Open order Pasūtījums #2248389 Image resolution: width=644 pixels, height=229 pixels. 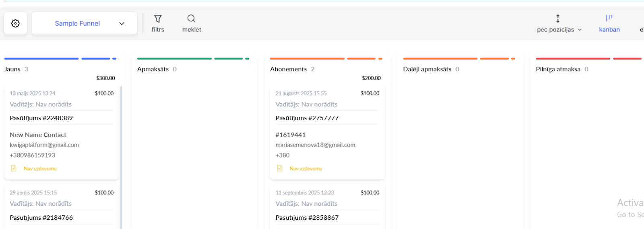41,118
